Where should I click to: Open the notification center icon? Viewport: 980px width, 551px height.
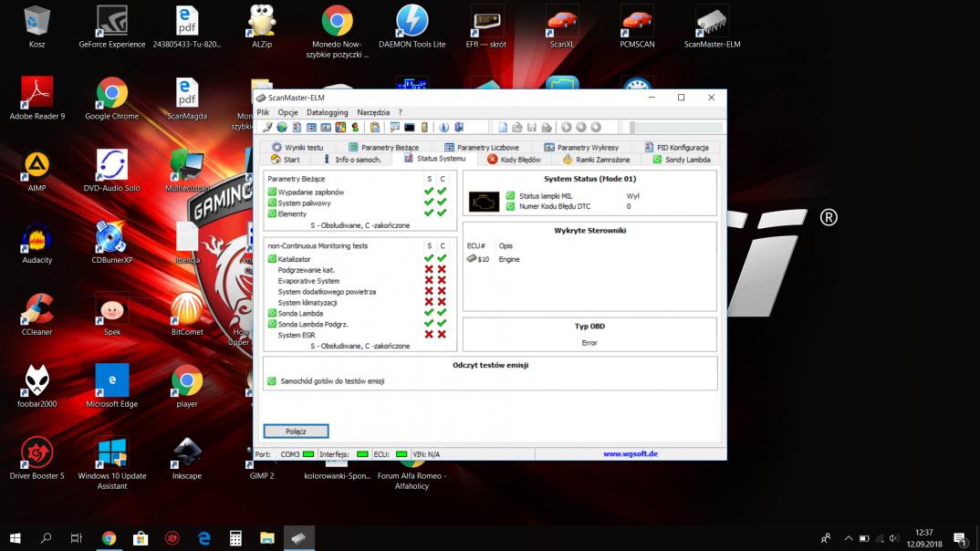(960, 538)
